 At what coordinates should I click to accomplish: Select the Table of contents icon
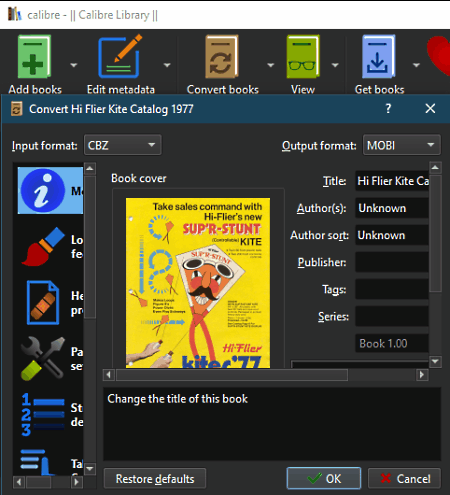click(43, 462)
